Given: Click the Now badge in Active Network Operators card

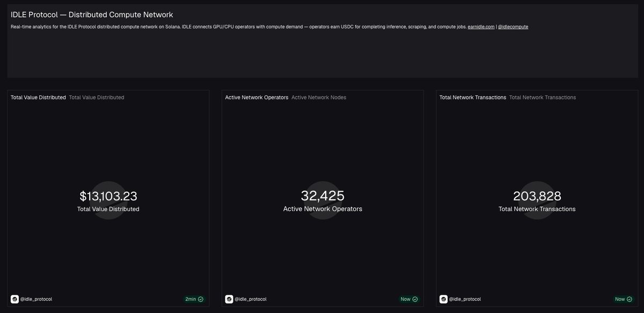Looking at the screenshot, I should pyautogui.click(x=409, y=299).
